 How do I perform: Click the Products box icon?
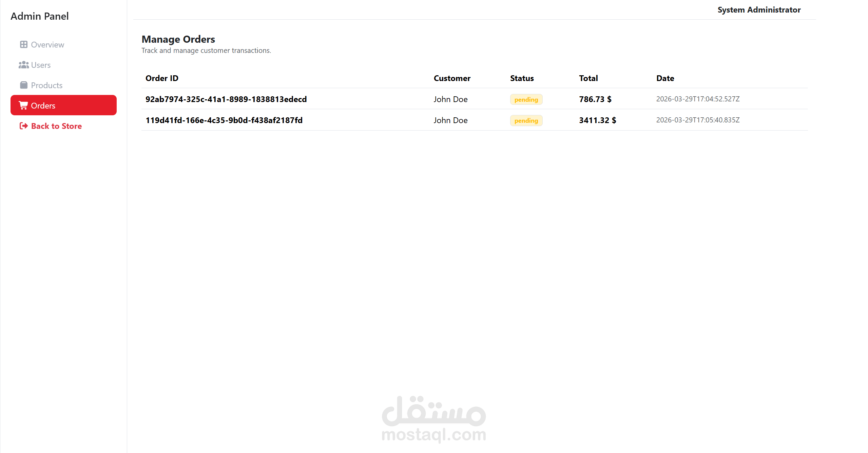point(23,85)
